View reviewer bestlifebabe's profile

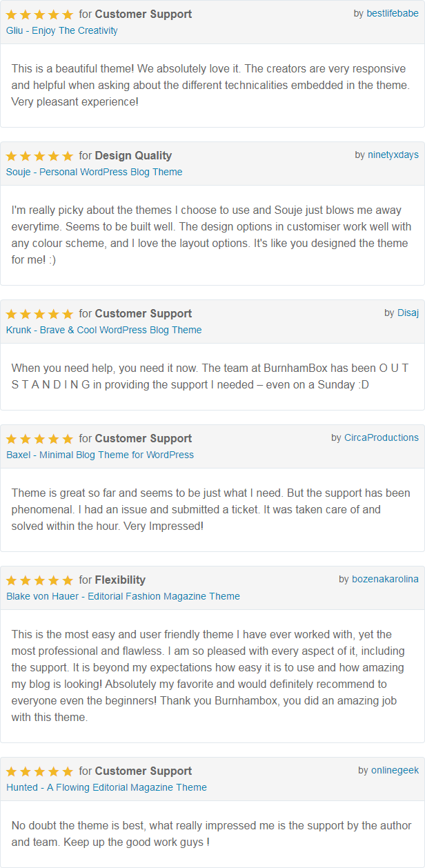[393, 13]
